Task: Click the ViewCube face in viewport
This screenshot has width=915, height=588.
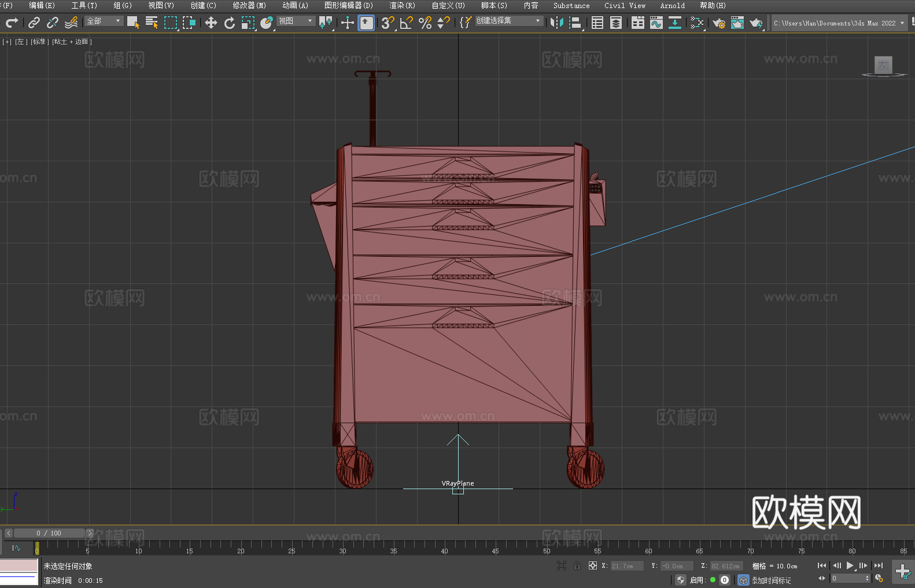Action: click(883, 65)
